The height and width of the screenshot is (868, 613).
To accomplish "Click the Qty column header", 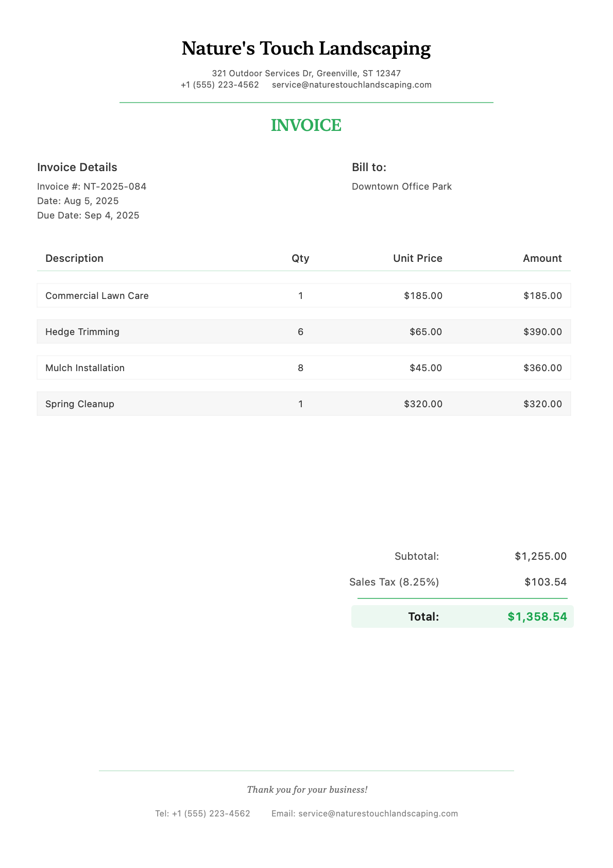I will pyautogui.click(x=300, y=258).
